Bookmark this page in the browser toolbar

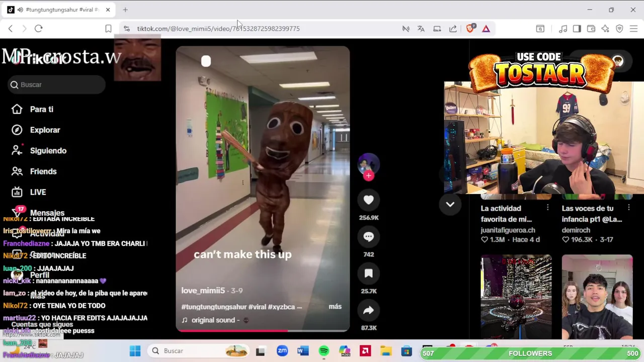click(x=108, y=29)
